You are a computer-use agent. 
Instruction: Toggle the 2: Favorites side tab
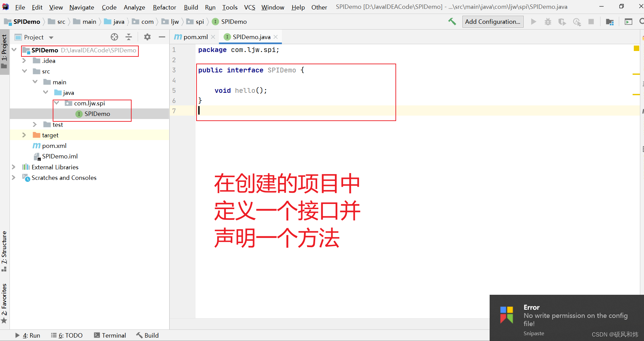pyautogui.click(x=4, y=304)
